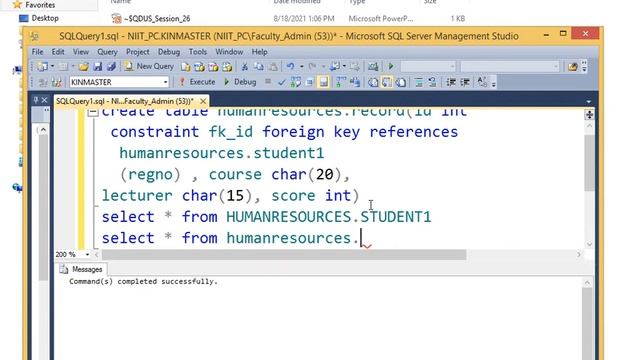Switch output to Results to File
The height and width of the screenshot is (360, 640).
coord(401,82)
